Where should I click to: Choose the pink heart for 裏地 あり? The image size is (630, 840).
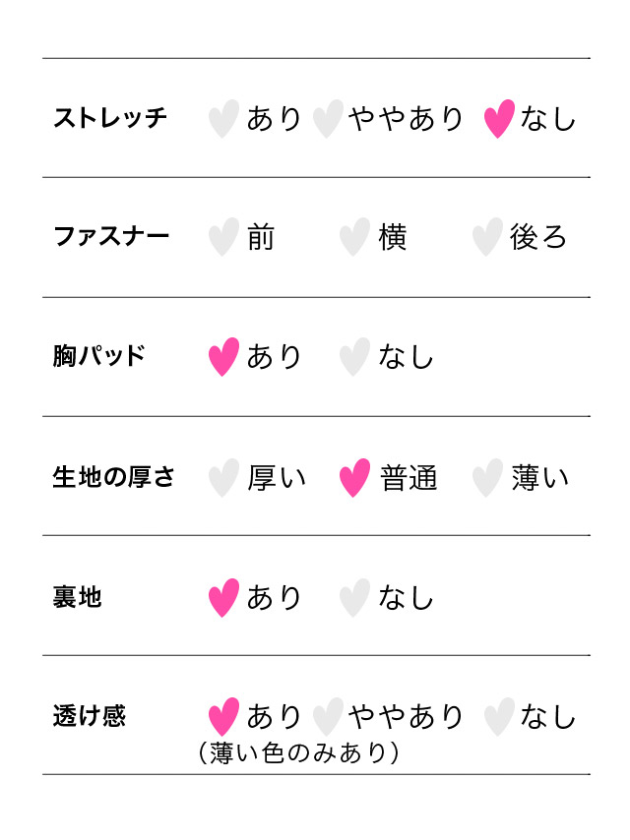pos(223,598)
